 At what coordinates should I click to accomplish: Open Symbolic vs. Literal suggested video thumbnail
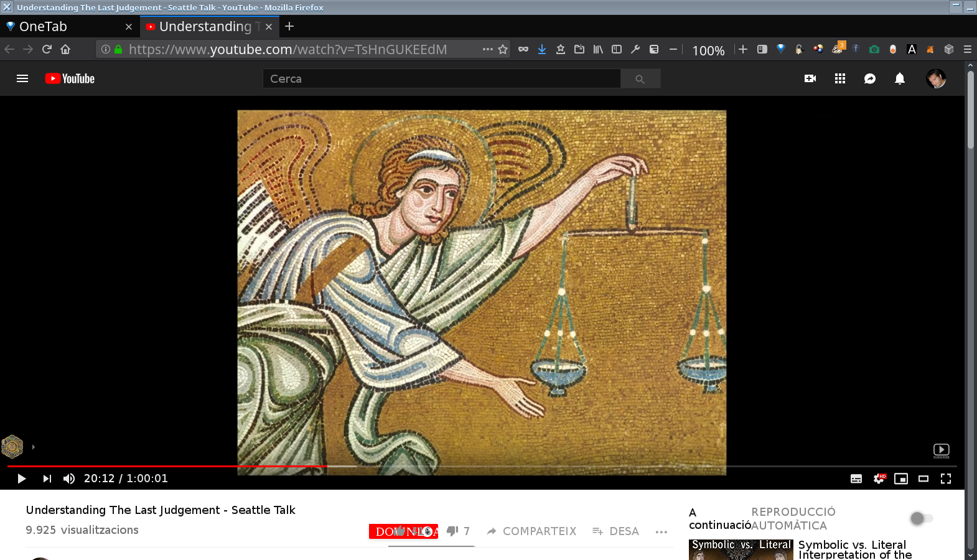click(x=741, y=549)
